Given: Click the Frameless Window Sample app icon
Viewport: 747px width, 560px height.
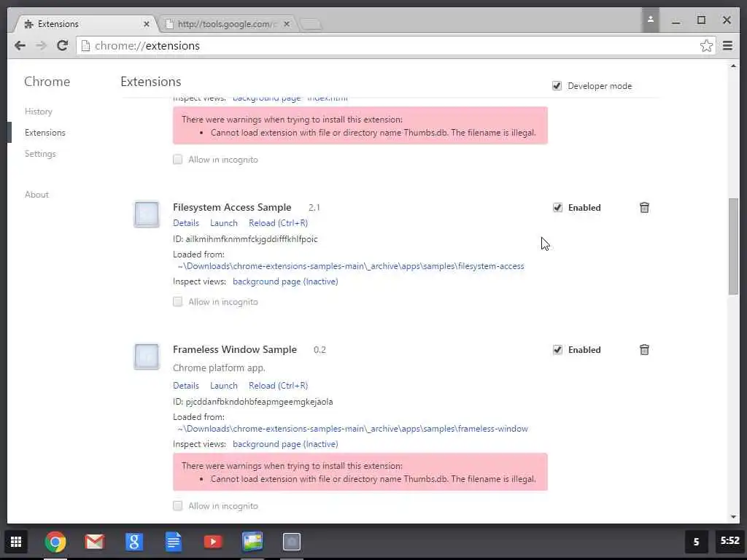Looking at the screenshot, I should tap(147, 357).
